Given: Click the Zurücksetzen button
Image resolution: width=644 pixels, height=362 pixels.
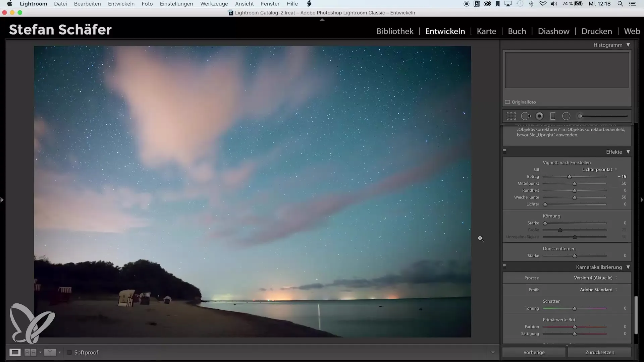Looking at the screenshot, I should click(x=600, y=352).
